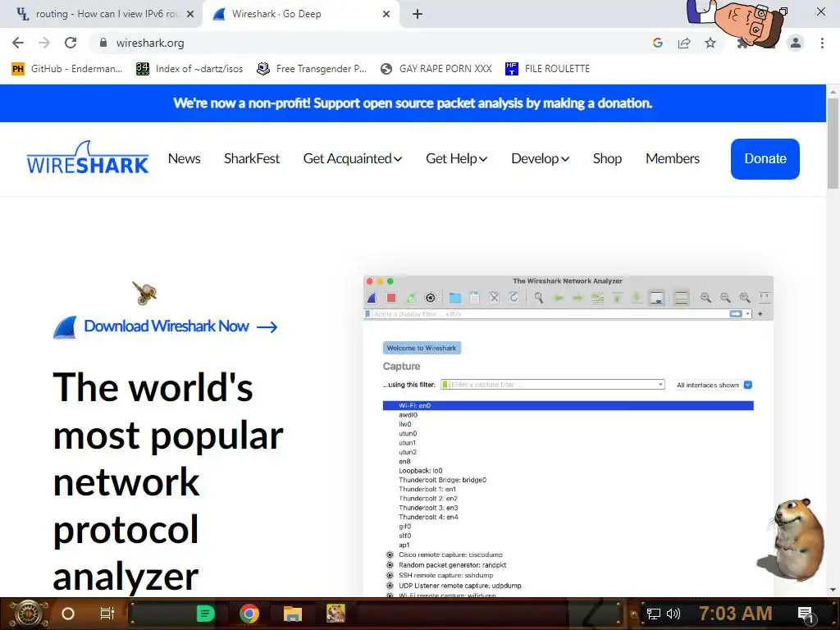Click the network tray icon
840x630 pixels.
coord(654,614)
